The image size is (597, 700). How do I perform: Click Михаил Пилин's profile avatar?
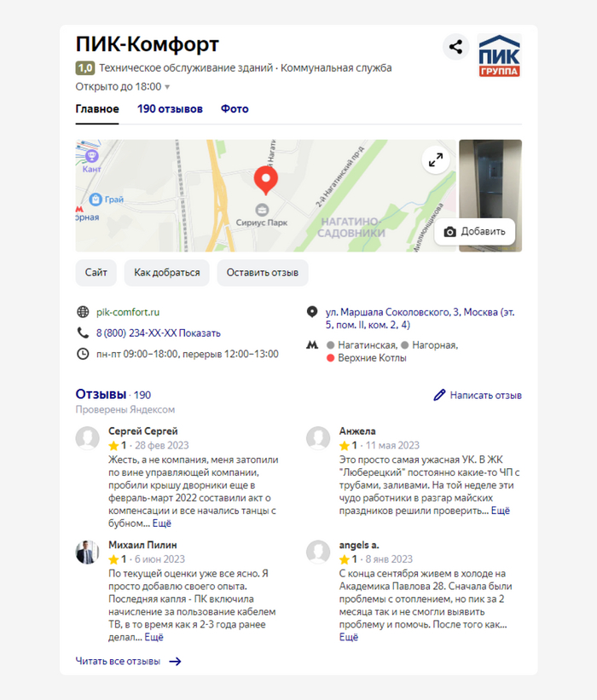coord(87,552)
